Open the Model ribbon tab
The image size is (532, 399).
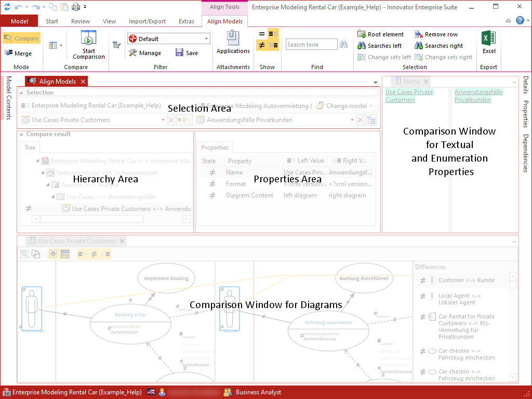(19, 21)
